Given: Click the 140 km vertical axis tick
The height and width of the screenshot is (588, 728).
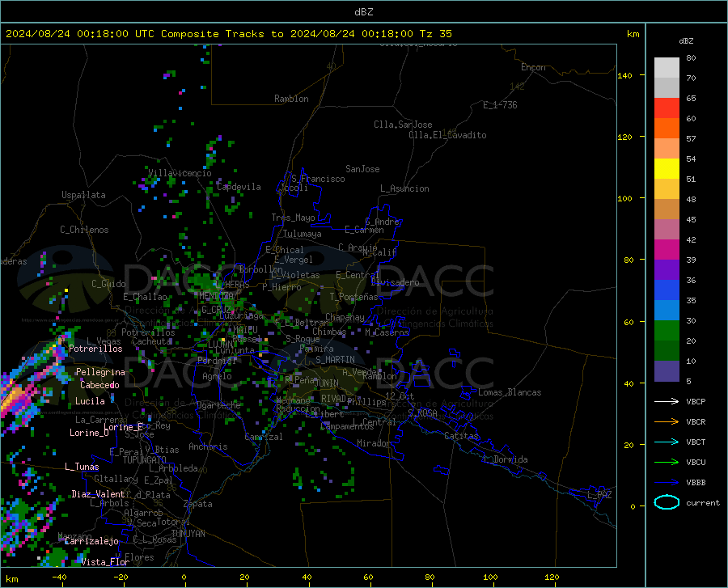Looking at the screenshot, I should click(x=625, y=75).
